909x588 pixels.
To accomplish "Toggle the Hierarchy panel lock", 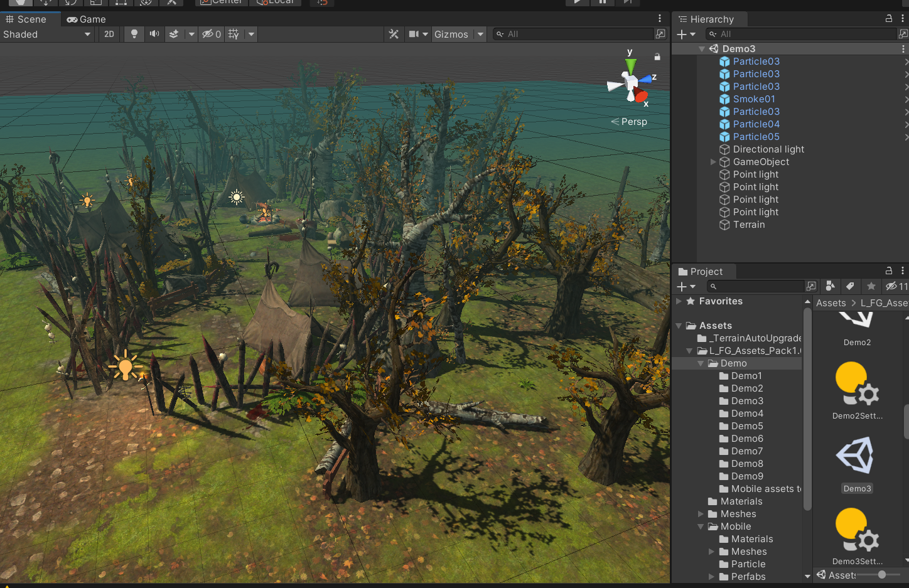I will pyautogui.click(x=889, y=19).
